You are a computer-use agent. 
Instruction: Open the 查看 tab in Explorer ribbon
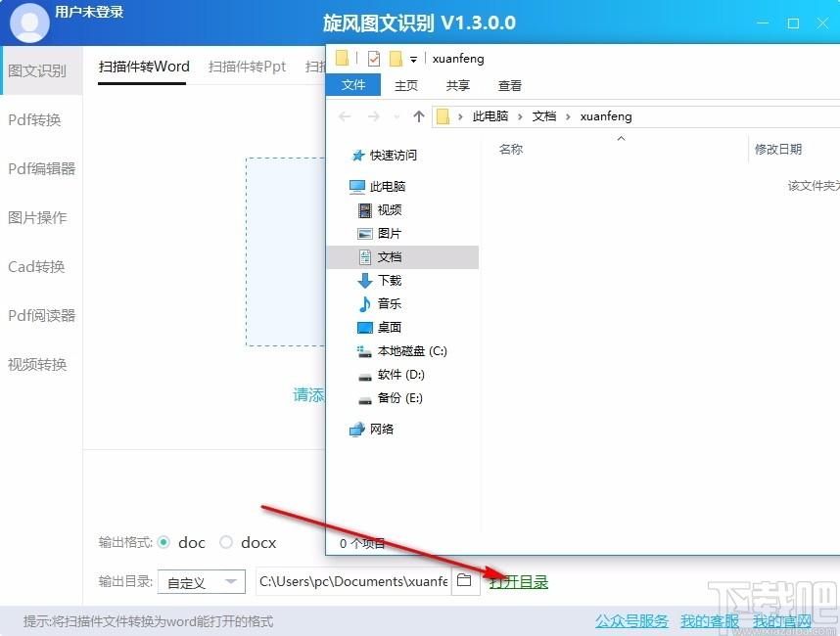509,86
